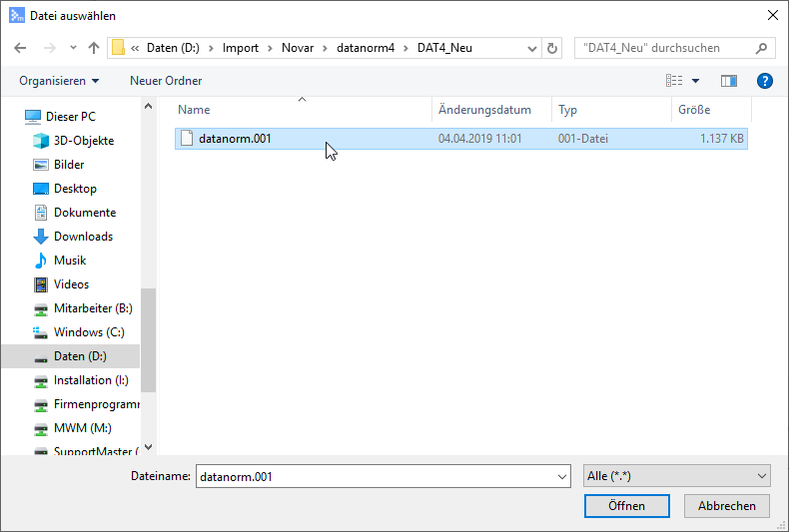
Task: Sort files by Änderungsdatum column header
Action: tap(484, 110)
